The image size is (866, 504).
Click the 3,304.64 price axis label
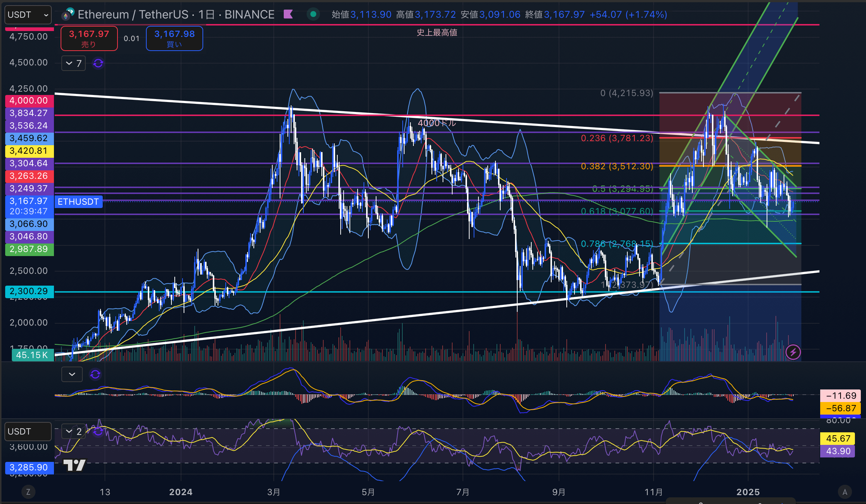tap(29, 163)
